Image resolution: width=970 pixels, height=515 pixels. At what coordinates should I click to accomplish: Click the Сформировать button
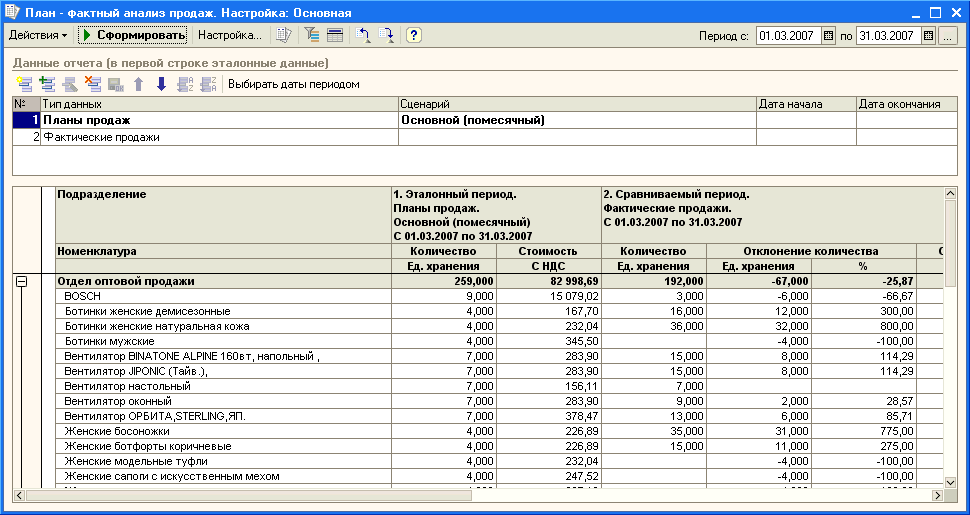(x=133, y=35)
